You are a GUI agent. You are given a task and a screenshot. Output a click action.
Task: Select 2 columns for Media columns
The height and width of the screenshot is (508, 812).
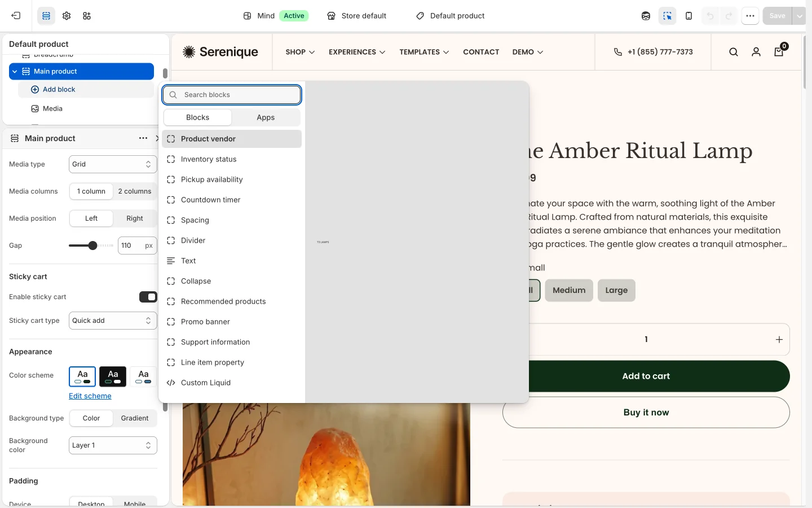coord(135,191)
